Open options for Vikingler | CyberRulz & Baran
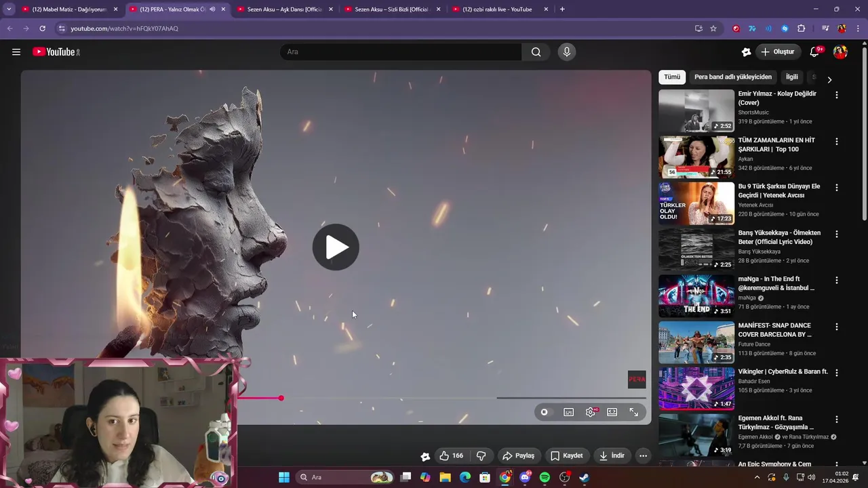 [x=837, y=373]
